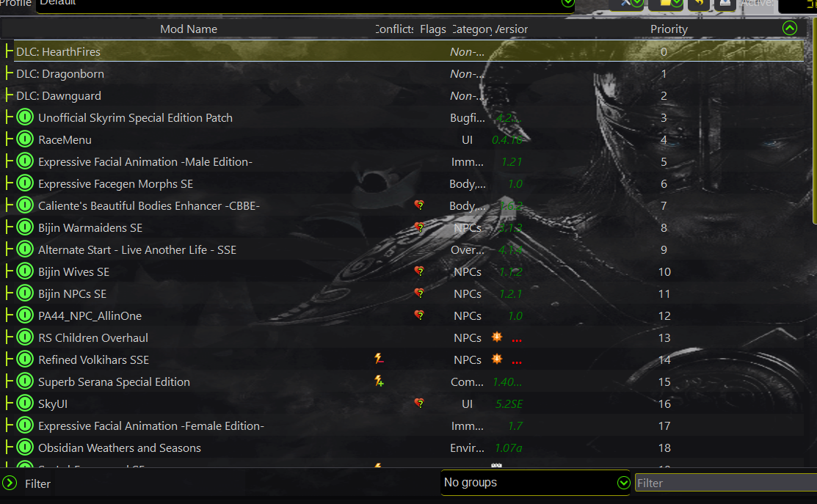Click the Bugfi... category of Unofficial Patch
Screen dimensions: 817x504
coord(467,117)
